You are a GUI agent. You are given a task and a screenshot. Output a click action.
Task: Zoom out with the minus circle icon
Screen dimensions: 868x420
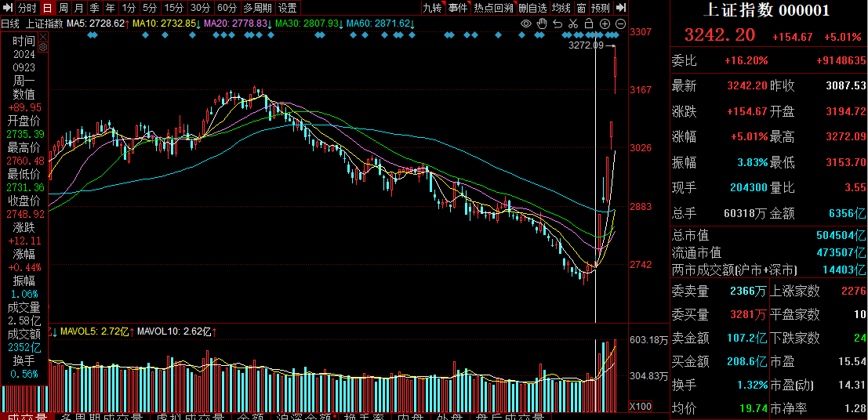point(620,24)
